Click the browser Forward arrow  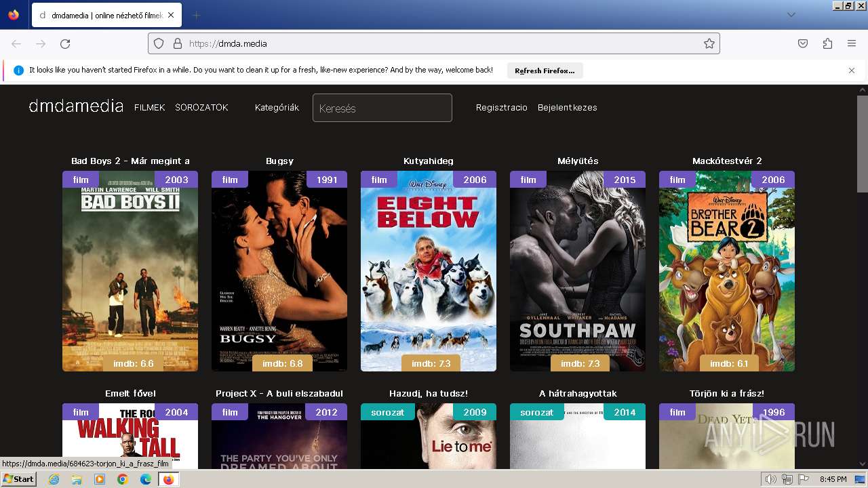pyautogui.click(x=41, y=43)
